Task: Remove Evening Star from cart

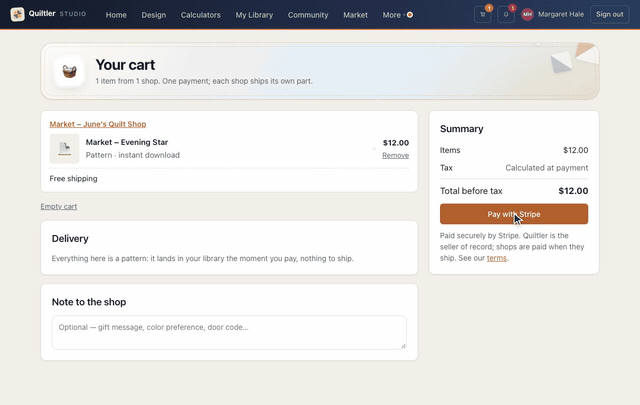Action: (x=395, y=156)
